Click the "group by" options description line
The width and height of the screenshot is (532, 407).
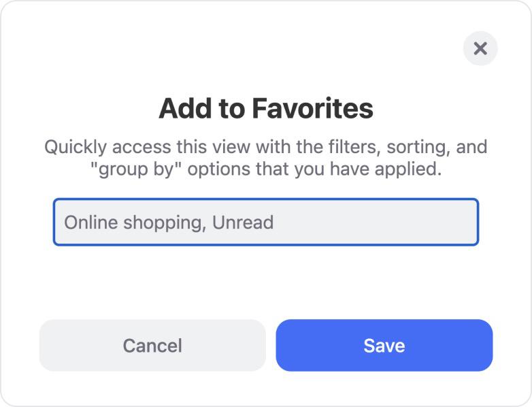coord(266,169)
